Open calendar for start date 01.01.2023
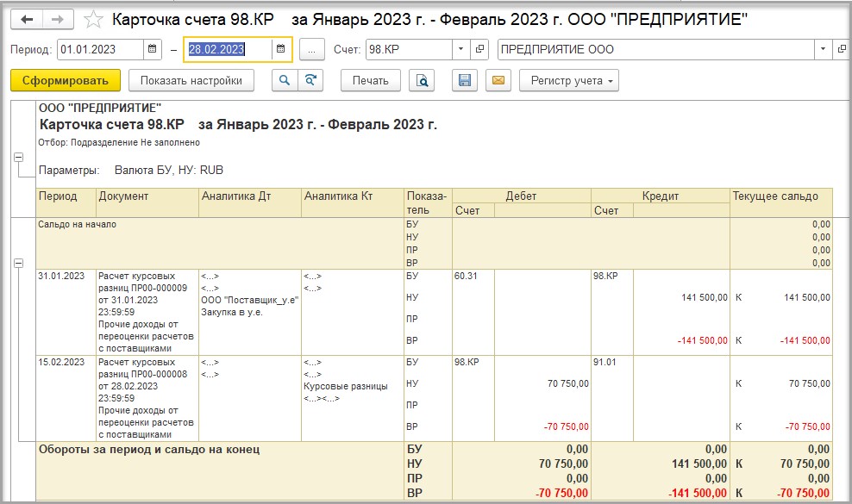Image resolution: width=852 pixels, height=504 pixels. click(152, 50)
